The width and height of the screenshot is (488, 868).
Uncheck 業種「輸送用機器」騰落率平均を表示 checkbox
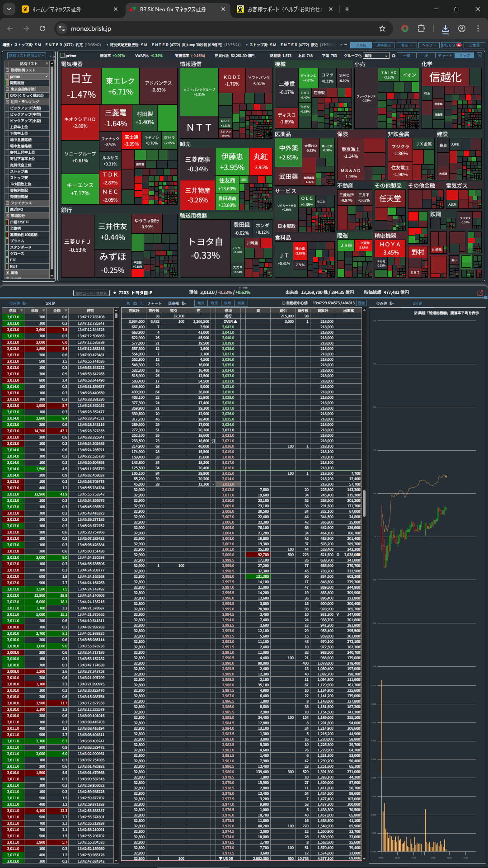(x=415, y=313)
